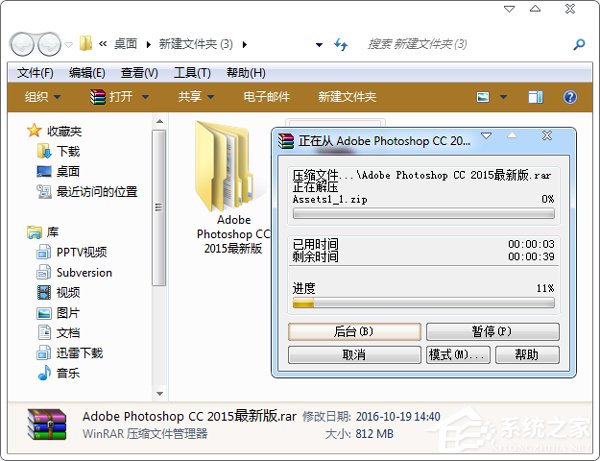This screenshot has height=461, width=600.
Task: Select the 迅雷下载 library icon
Action: click(x=44, y=353)
